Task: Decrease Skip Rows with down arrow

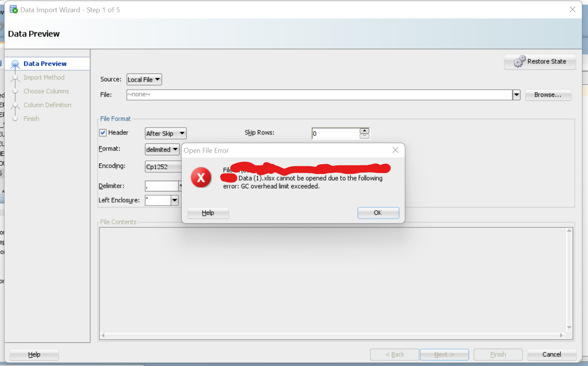Action: tap(364, 136)
